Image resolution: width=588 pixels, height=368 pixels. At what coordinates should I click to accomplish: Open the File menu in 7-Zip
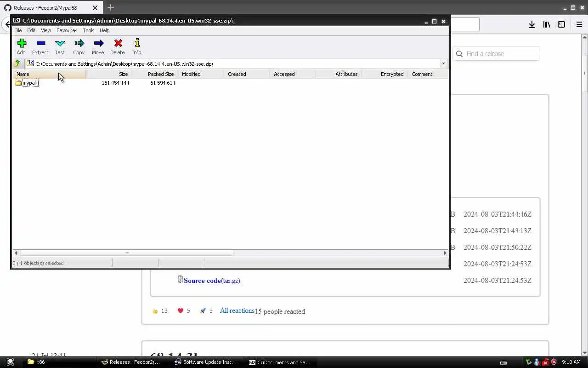click(x=18, y=30)
